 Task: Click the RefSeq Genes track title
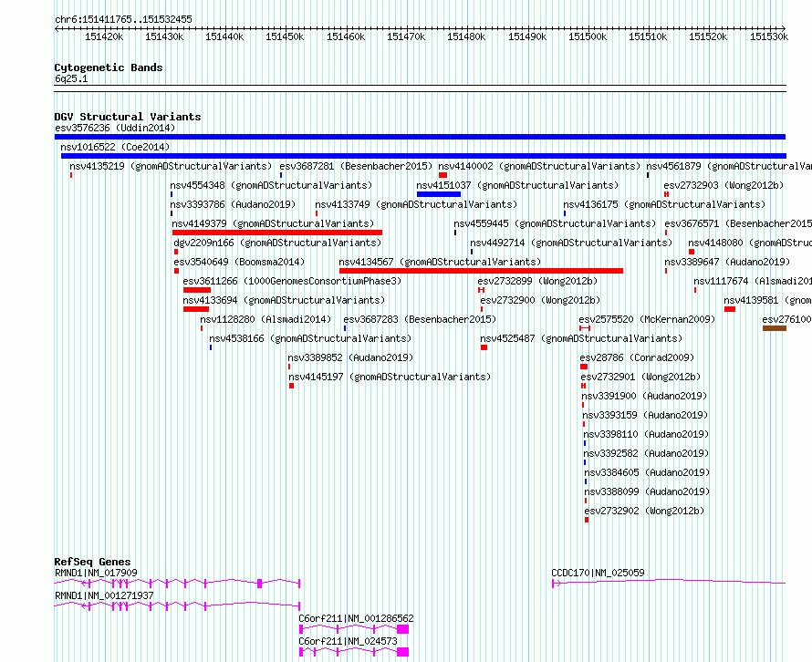pos(92,562)
